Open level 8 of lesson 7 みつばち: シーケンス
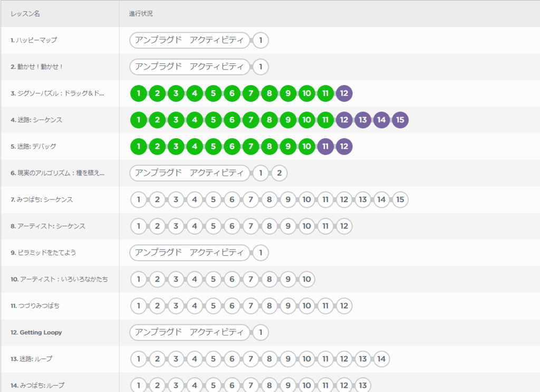Viewport: 540px width, 392px height. (x=269, y=199)
